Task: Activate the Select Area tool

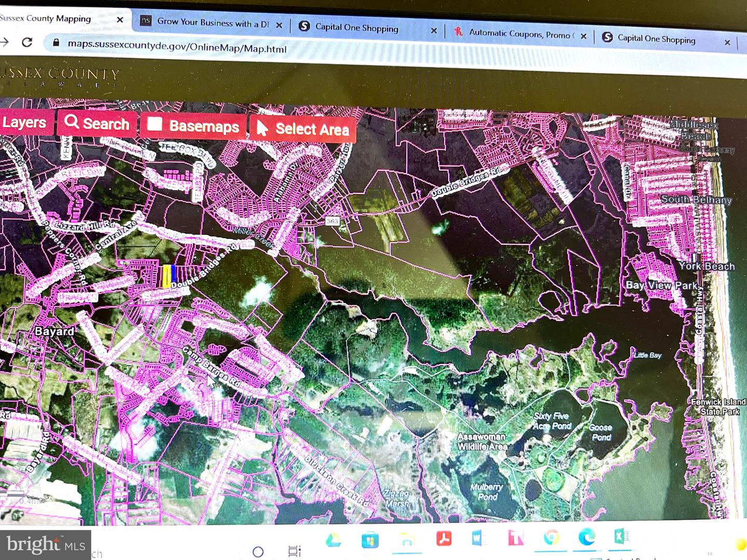Action: [303, 129]
